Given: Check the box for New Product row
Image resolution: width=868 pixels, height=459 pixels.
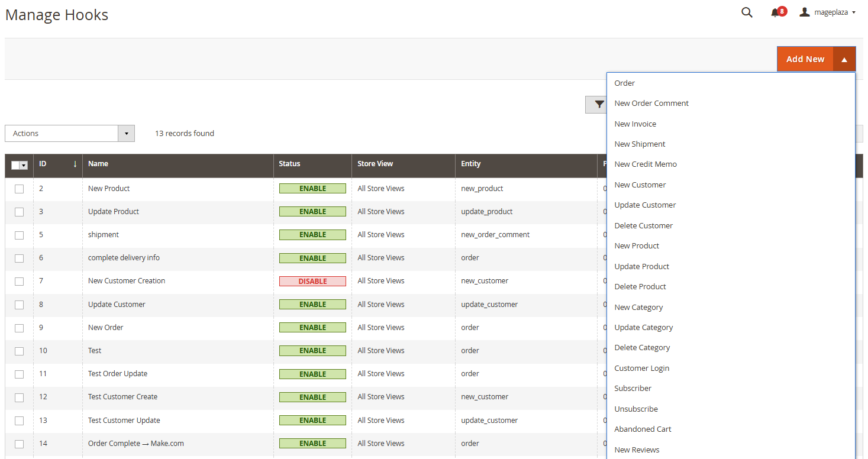Looking at the screenshot, I should click(x=20, y=189).
